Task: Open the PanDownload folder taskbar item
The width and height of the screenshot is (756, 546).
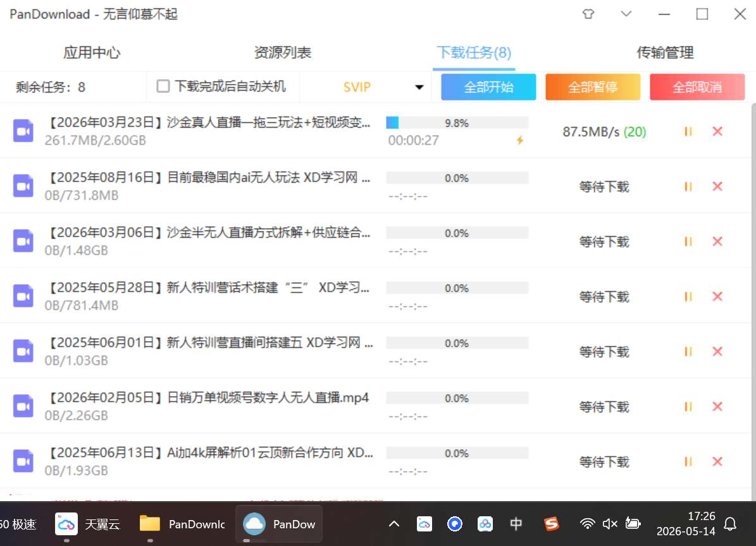Action: pos(182,524)
